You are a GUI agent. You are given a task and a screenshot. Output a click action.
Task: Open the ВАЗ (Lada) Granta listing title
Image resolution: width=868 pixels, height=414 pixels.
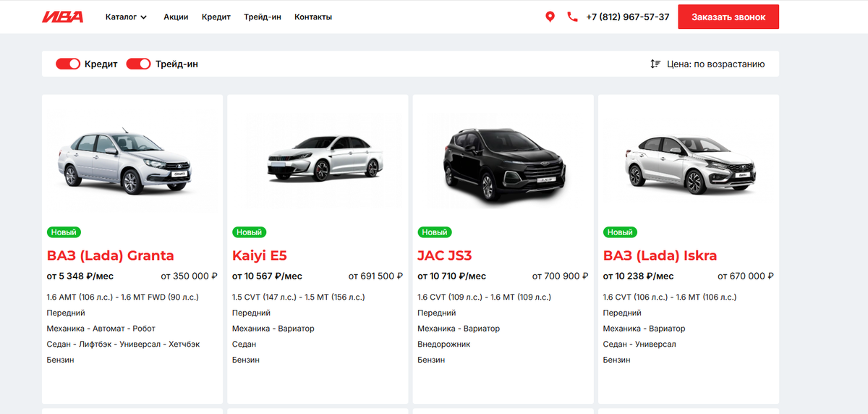coord(111,255)
